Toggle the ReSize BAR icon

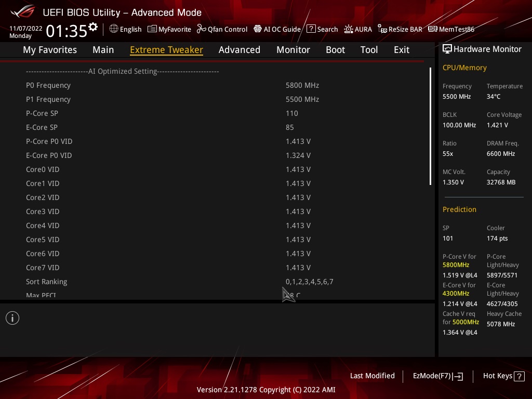coord(382,29)
